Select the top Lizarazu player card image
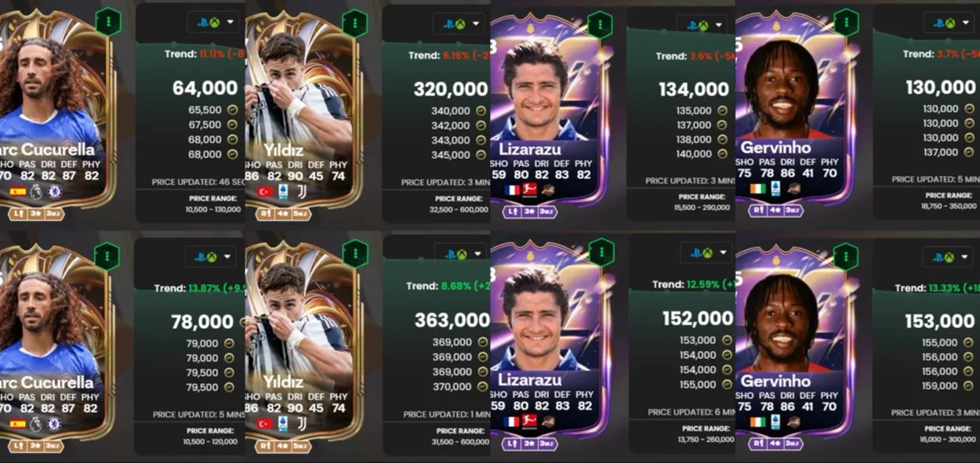The image size is (980, 463). [549, 114]
